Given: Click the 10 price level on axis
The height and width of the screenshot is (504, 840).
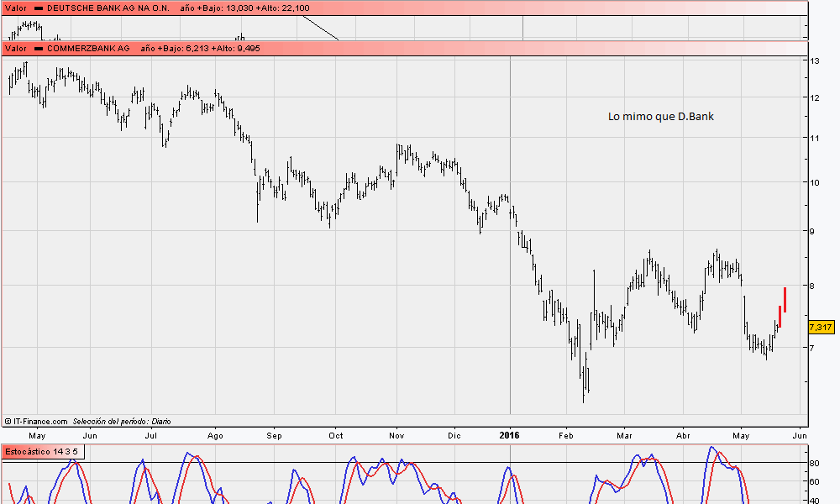Looking at the screenshot, I should pyautogui.click(x=816, y=181).
